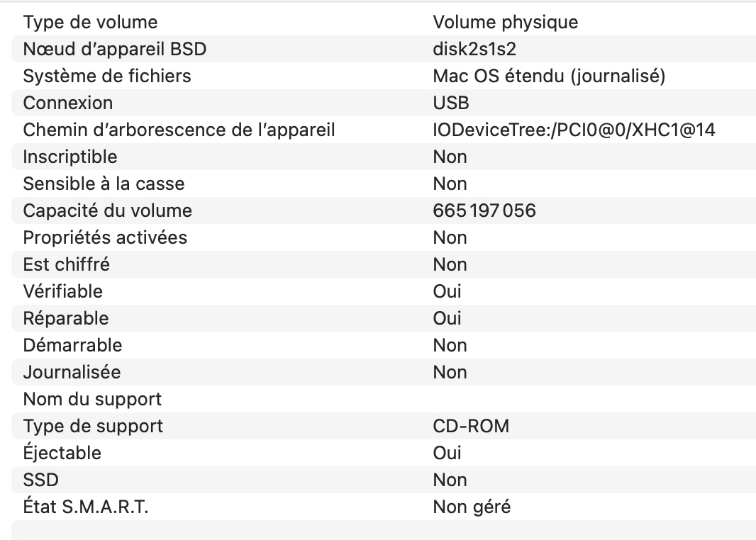The image size is (756, 540).
Task: Select the "Inscriptible" row label
Action: pyautogui.click(x=70, y=157)
